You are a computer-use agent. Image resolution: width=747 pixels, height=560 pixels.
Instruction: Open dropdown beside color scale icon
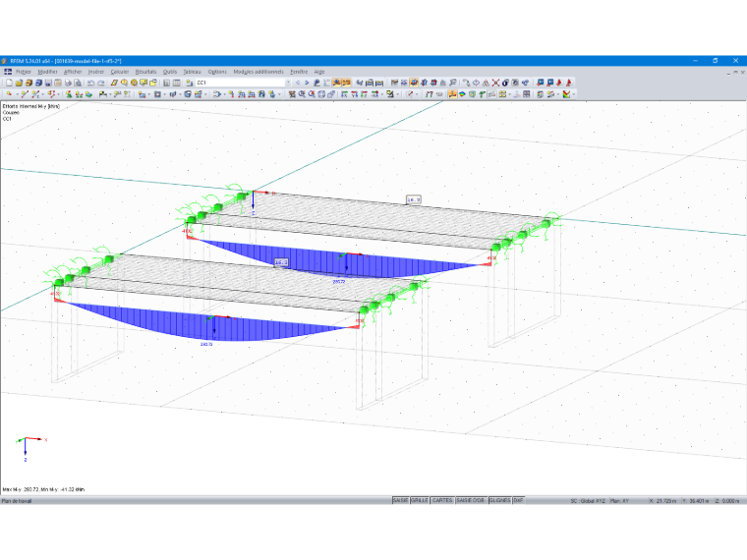click(x=573, y=93)
